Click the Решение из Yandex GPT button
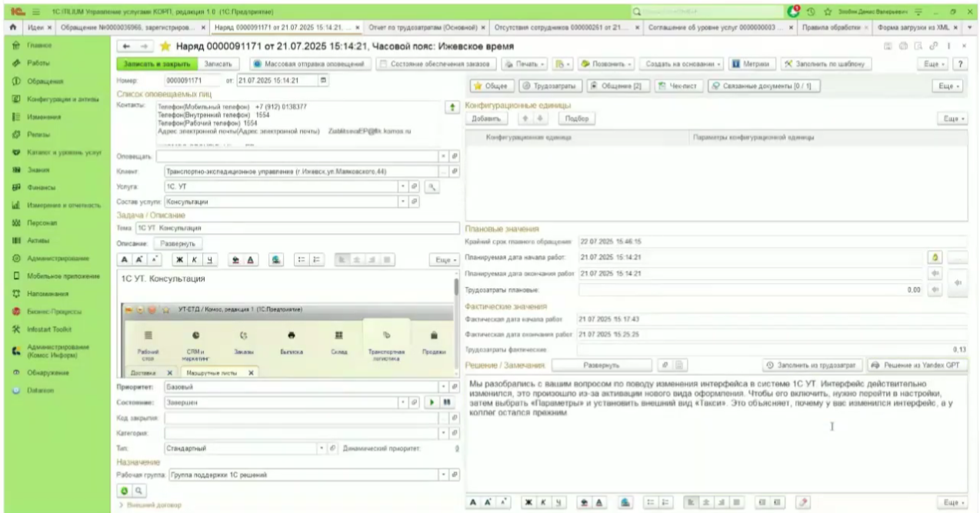The image size is (980, 513). coord(916,365)
